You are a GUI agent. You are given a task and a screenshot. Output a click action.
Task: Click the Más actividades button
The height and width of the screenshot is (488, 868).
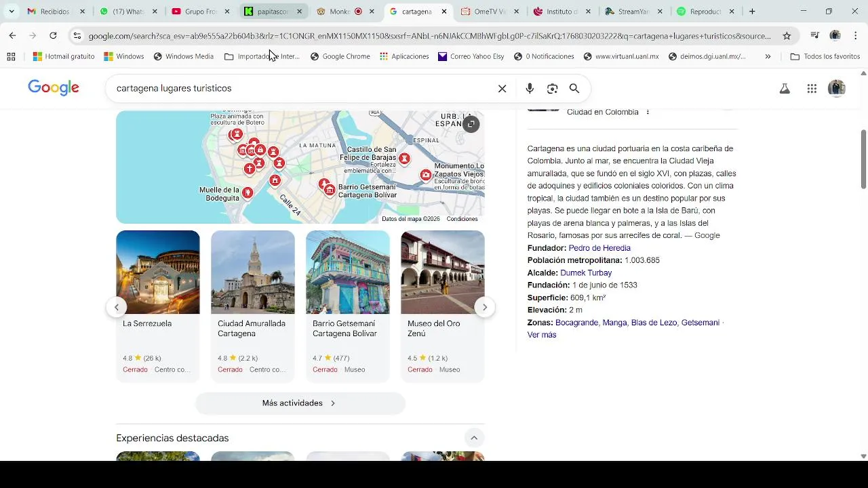[300, 403]
